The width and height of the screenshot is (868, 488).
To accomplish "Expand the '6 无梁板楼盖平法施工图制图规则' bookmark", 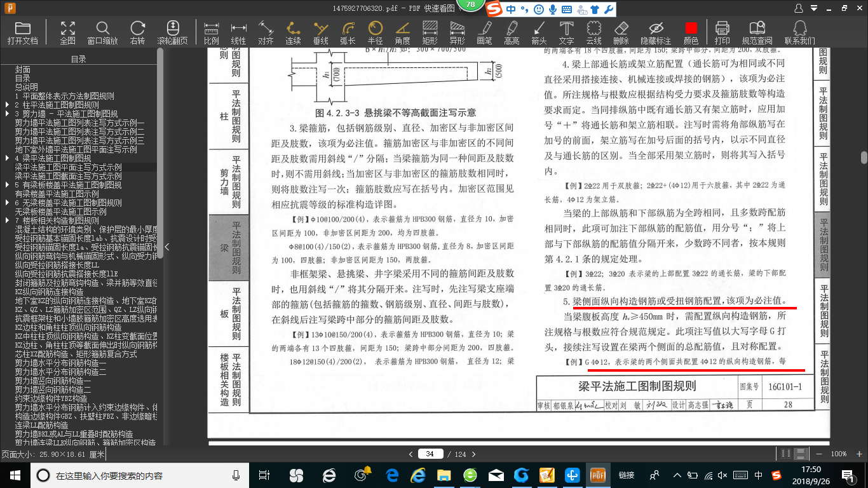I will click(x=8, y=203).
